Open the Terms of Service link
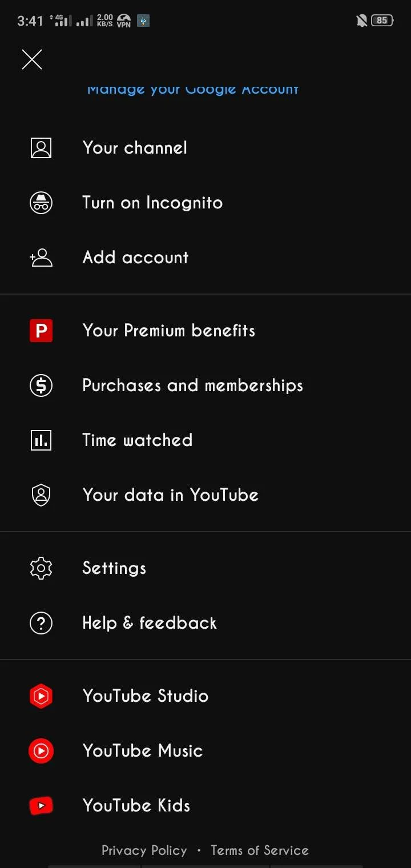 click(x=260, y=850)
